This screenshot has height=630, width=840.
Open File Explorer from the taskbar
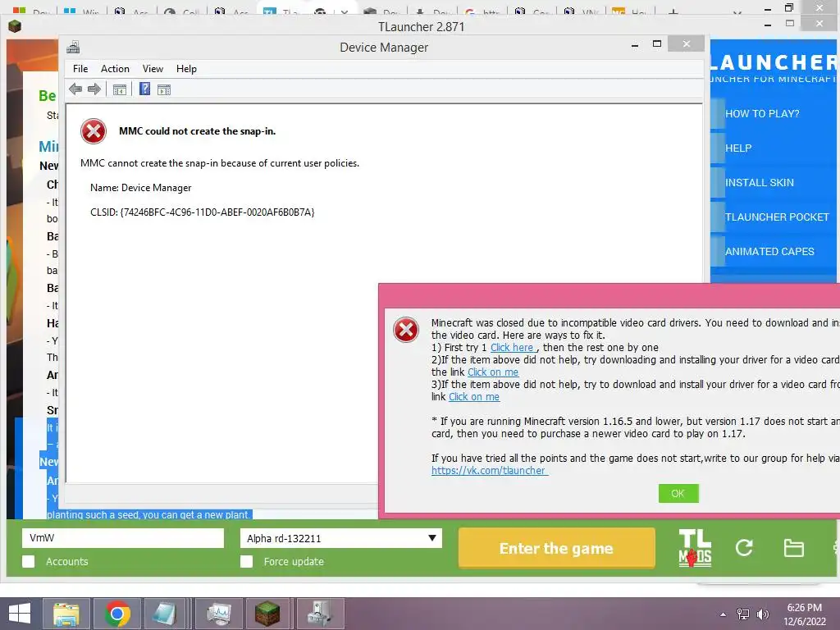click(66, 614)
